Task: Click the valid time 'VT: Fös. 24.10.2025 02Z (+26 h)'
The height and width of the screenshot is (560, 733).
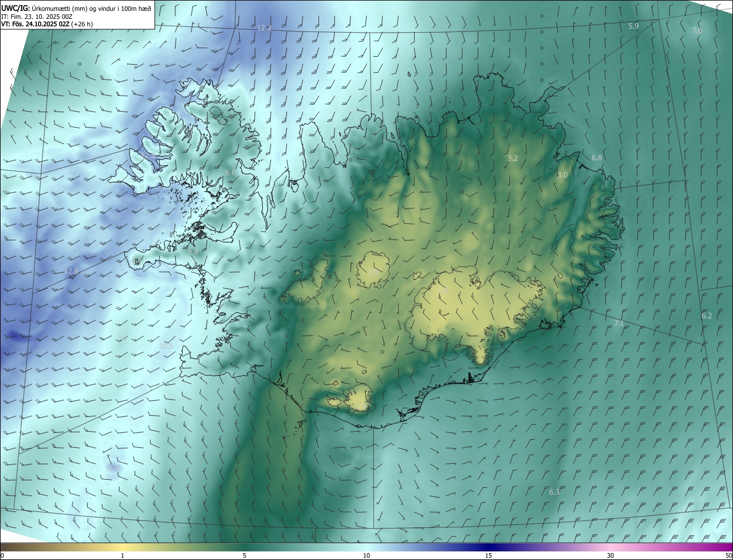Action: point(48,25)
